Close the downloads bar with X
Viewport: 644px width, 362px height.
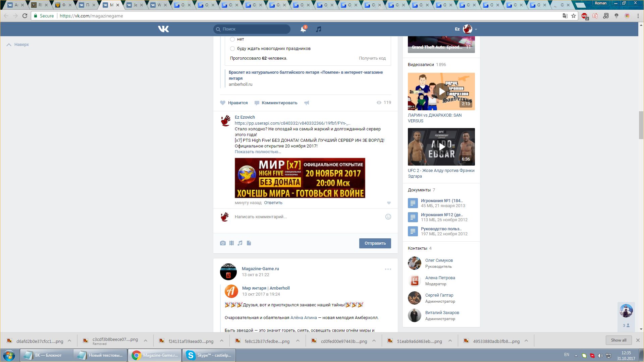coord(638,340)
